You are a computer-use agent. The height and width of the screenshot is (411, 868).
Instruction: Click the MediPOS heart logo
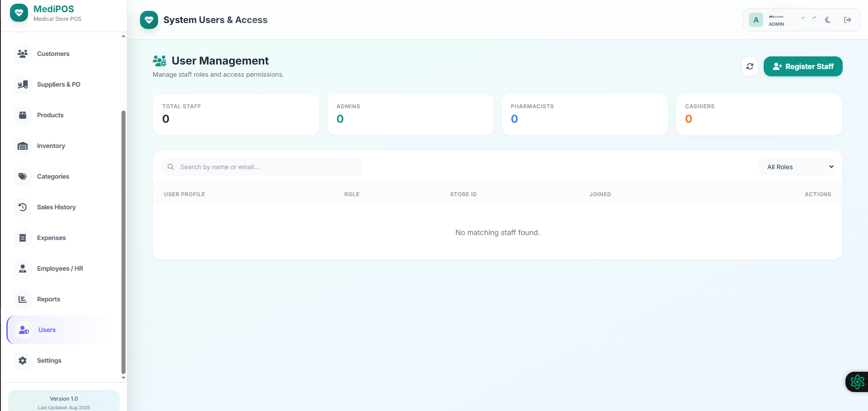tap(19, 13)
